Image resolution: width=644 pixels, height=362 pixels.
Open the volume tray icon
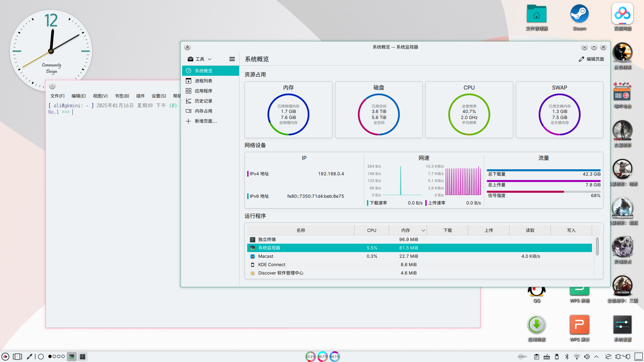point(587,357)
